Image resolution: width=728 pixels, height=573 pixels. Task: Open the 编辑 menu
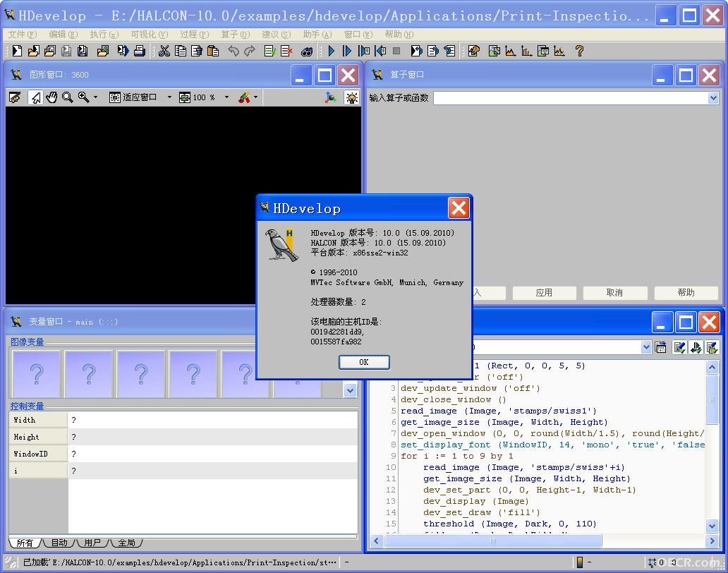tap(63, 35)
